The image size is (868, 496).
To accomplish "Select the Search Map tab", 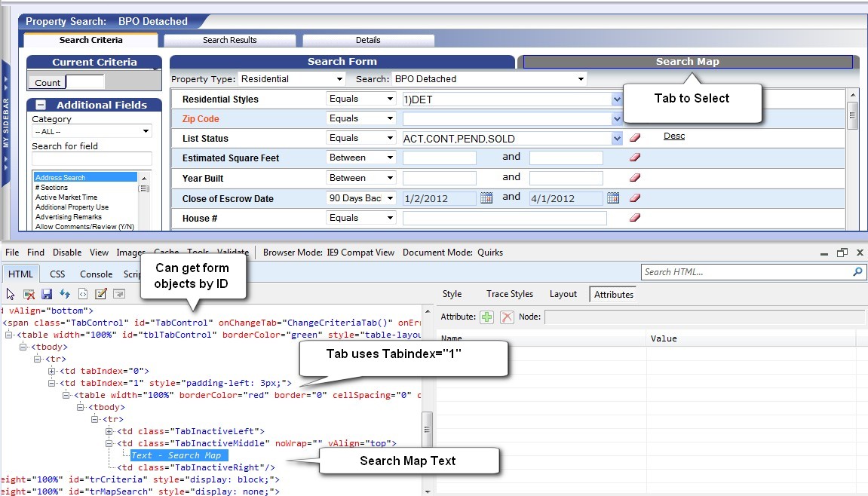I will 688,62.
